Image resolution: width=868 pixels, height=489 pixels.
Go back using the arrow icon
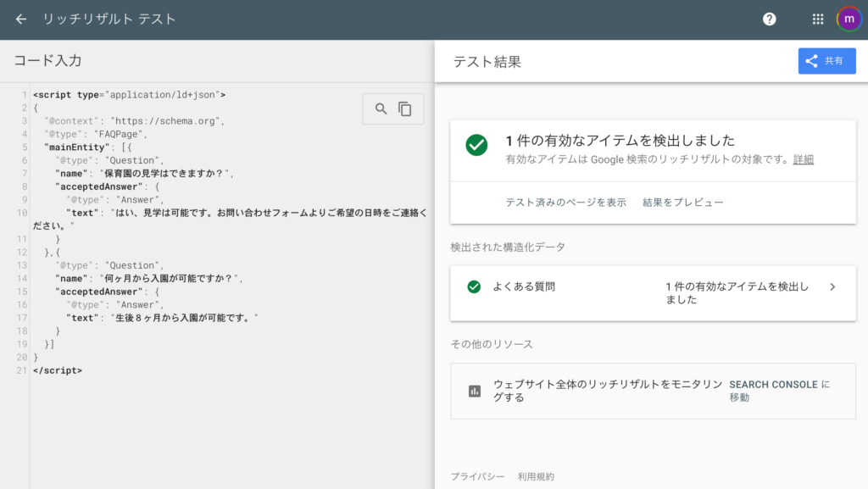point(21,19)
